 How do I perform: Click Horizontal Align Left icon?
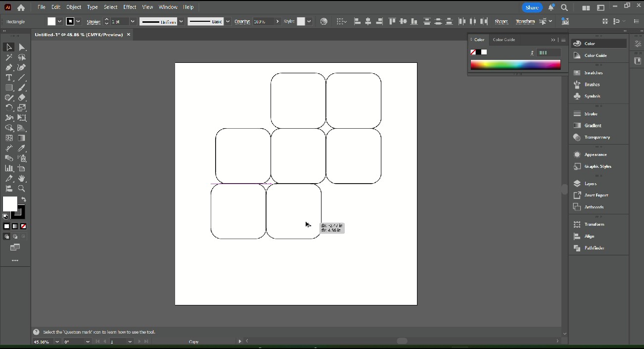(x=357, y=21)
